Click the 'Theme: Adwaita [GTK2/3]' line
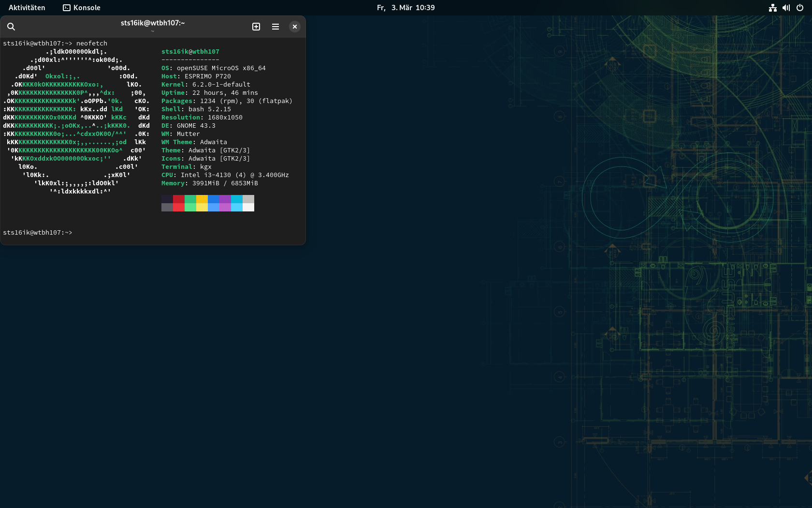Screen dimensions: 812x508 pyautogui.click(x=206, y=150)
